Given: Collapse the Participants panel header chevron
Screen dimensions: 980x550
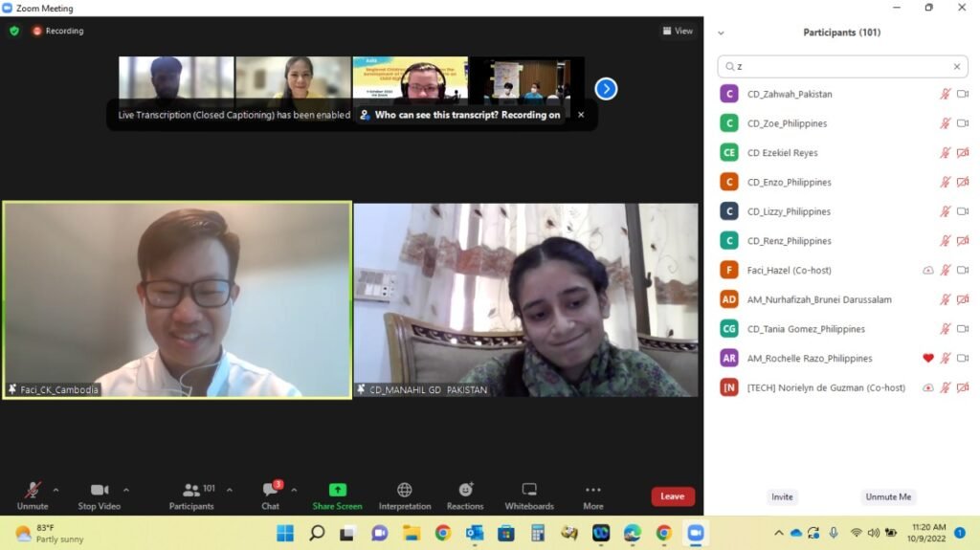Looking at the screenshot, I should pos(721,33).
